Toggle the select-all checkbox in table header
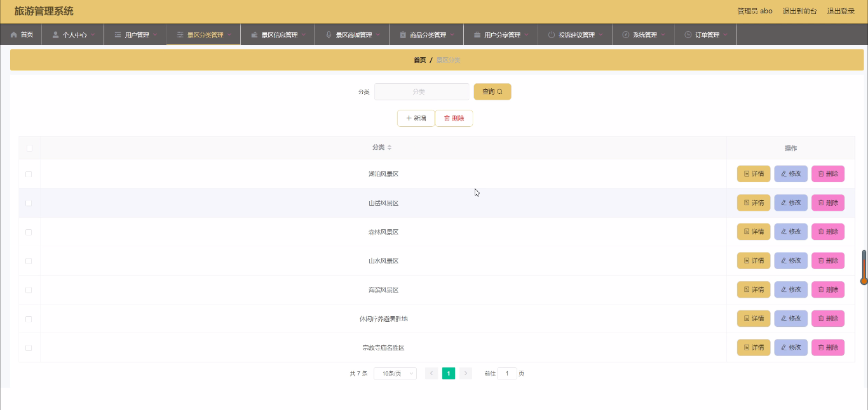Viewport: 868px width, 410px height. coord(29,148)
